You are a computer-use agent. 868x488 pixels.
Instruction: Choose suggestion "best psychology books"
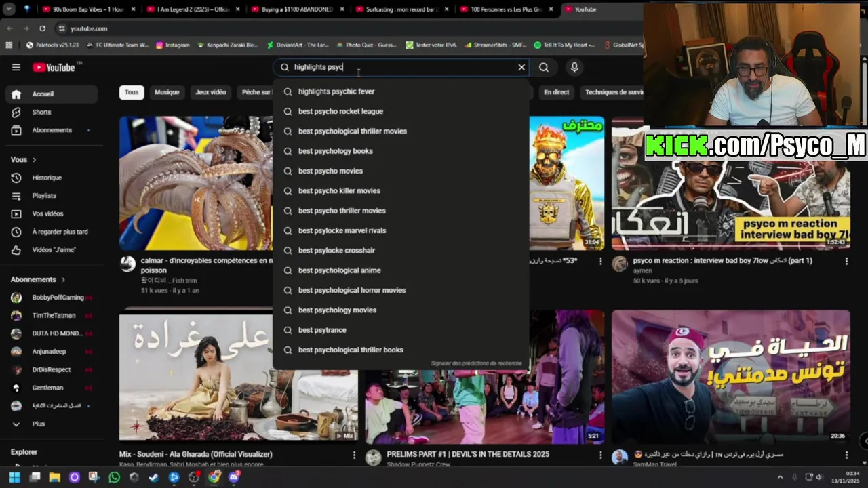coord(401,151)
